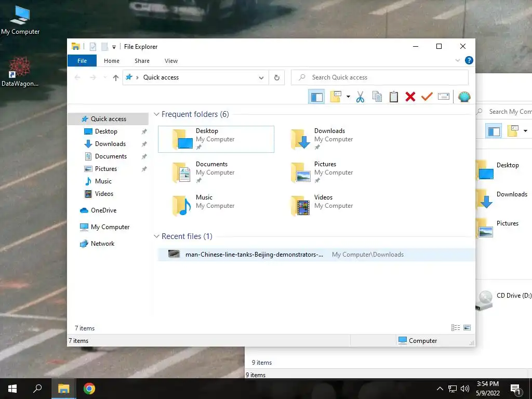Screen dimensions: 532x399
Task: Select the Downloads frequent folder tile
Action: 334,139
